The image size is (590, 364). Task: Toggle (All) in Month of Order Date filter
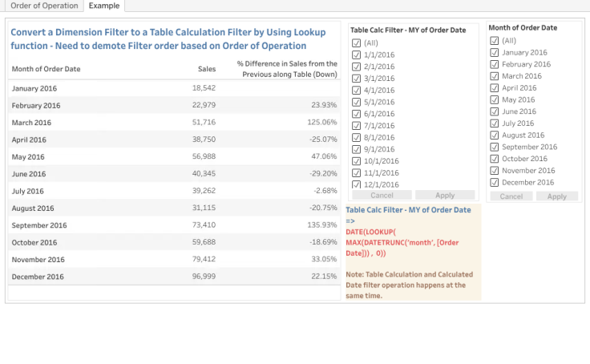click(x=494, y=41)
